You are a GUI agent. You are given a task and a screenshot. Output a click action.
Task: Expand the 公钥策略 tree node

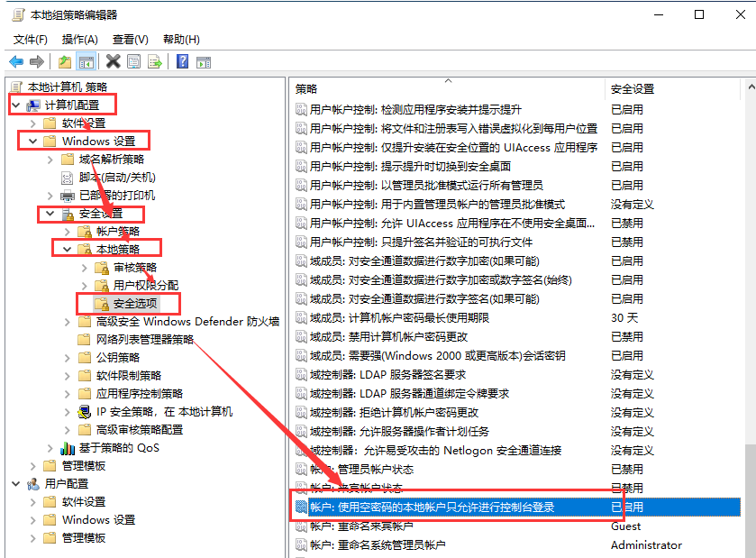68,357
